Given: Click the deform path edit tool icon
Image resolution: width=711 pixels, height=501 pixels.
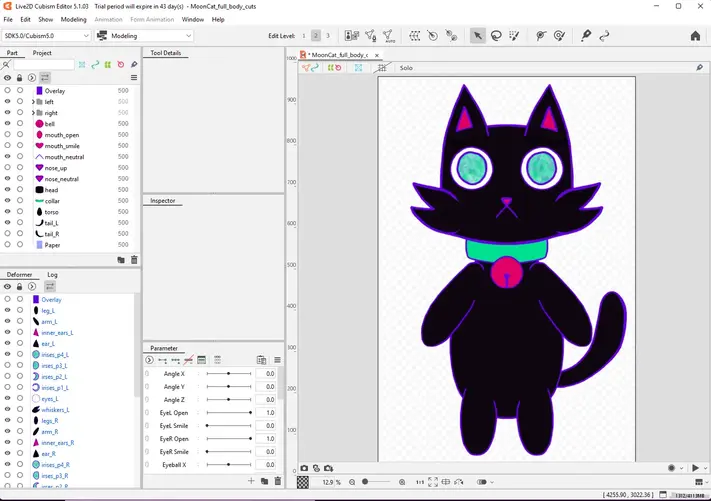Looking at the screenshot, I should (x=541, y=36).
